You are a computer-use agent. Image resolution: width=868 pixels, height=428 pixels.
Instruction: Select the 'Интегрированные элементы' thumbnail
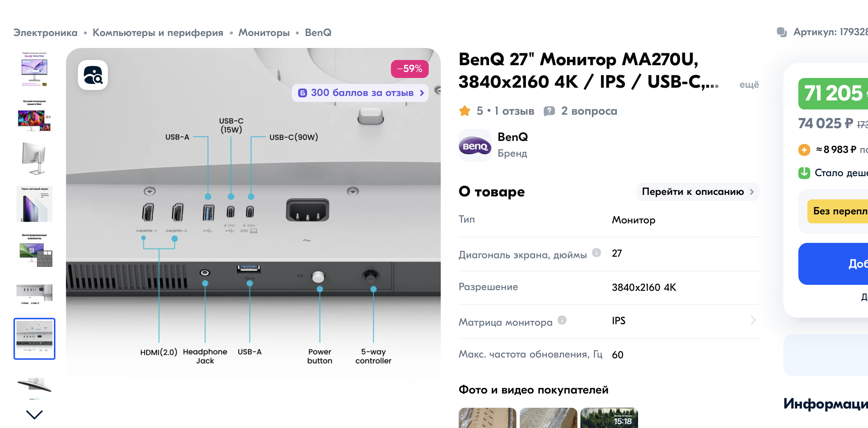pyautogui.click(x=34, y=250)
